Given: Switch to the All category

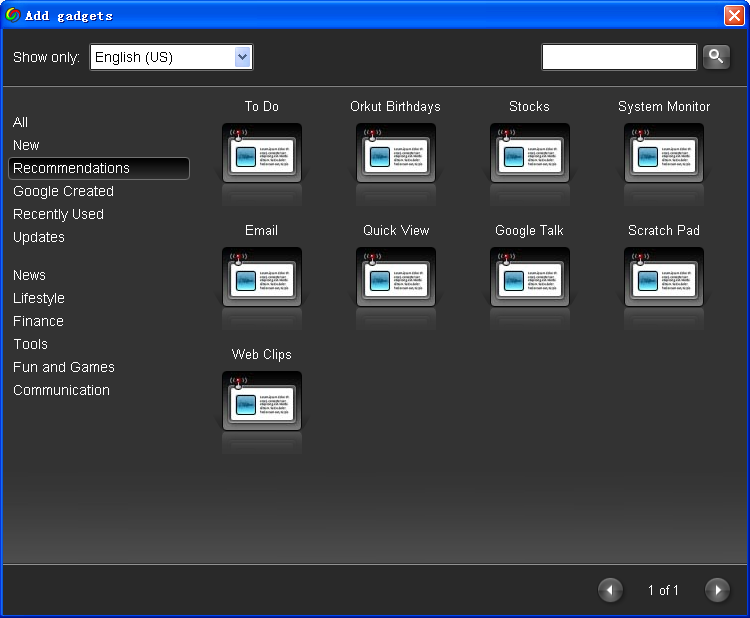Looking at the screenshot, I should 21,122.
